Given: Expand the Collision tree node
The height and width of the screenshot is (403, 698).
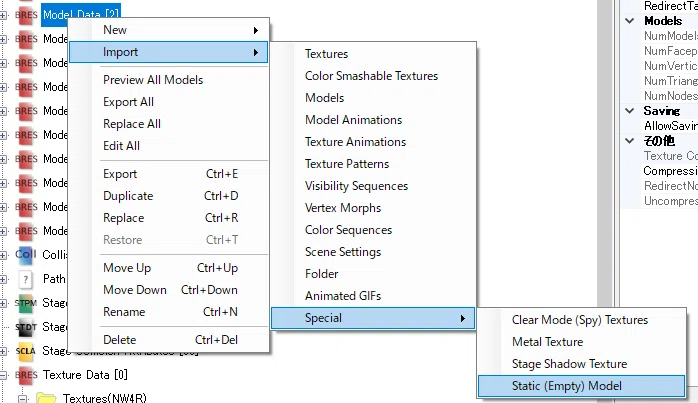Looking at the screenshot, I should coord(3,255).
